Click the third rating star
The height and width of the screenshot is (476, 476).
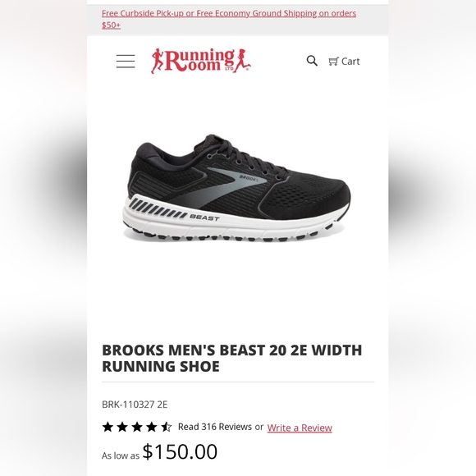click(137, 427)
